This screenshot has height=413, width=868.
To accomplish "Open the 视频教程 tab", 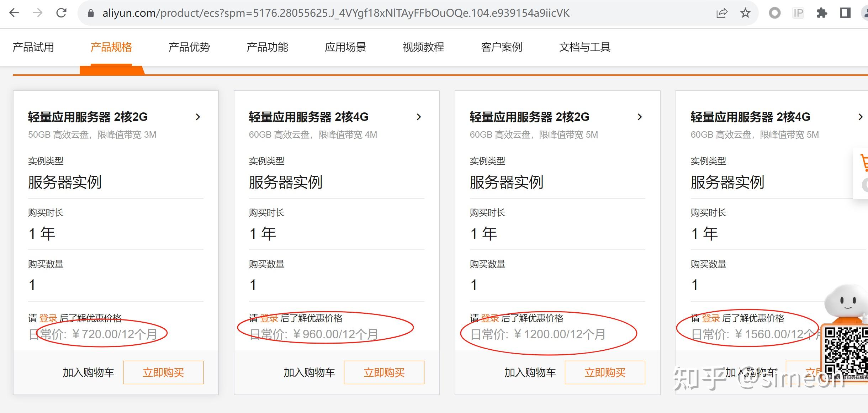I will (x=423, y=47).
